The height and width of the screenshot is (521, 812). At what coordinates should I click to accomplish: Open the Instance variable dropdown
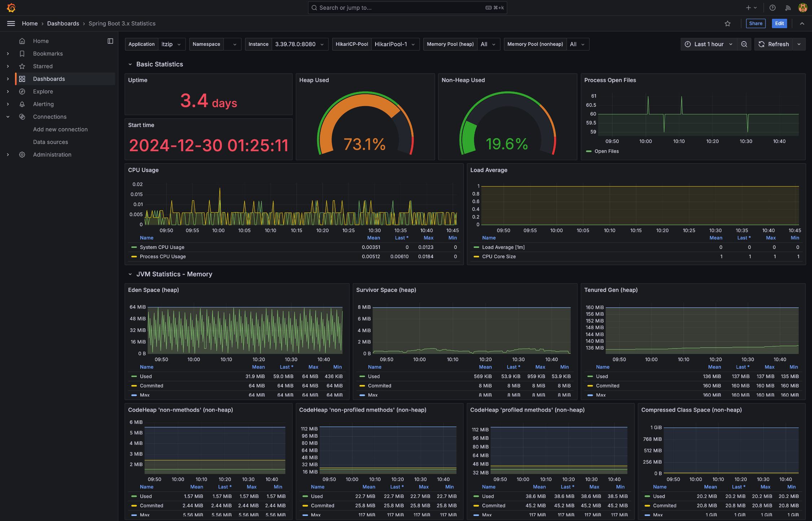(x=299, y=44)
